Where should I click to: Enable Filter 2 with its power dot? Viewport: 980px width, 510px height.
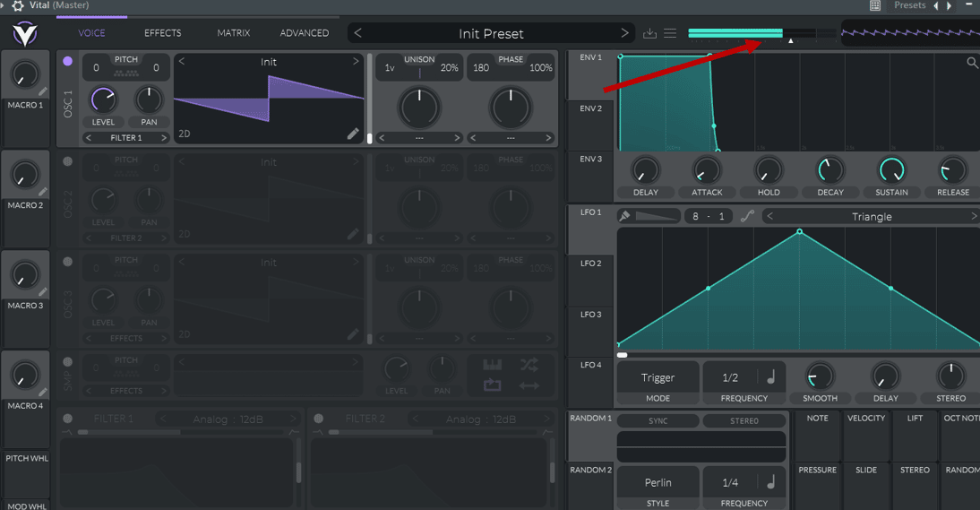[318, 419]
